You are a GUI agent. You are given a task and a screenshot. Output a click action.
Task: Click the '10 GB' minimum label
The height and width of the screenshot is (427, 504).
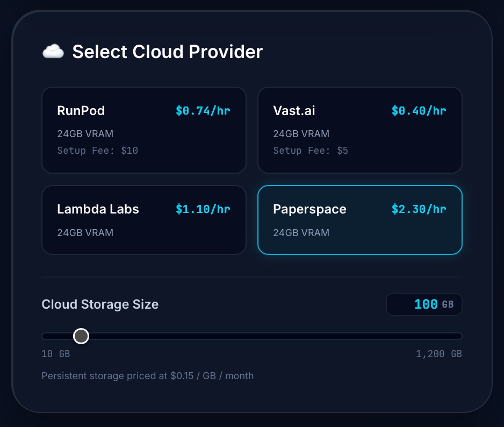click(55, 354)
